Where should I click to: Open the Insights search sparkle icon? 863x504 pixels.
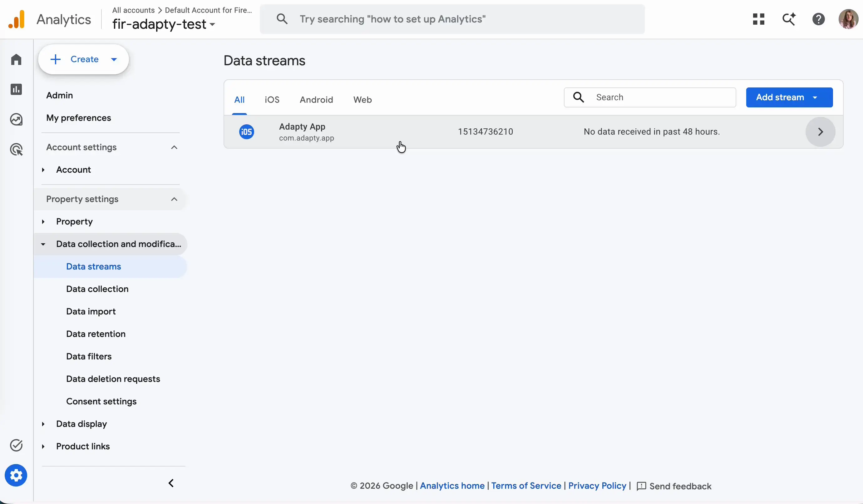click(x=789, y=19)
